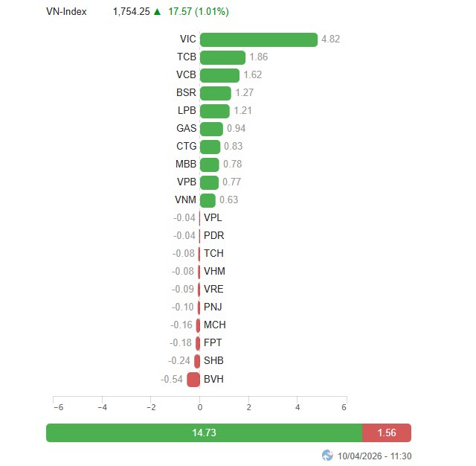Image resolution: width=476 pixels, height=466 pixels.
Task: Select the TCB contribution bar
Action: coord(222,57)
